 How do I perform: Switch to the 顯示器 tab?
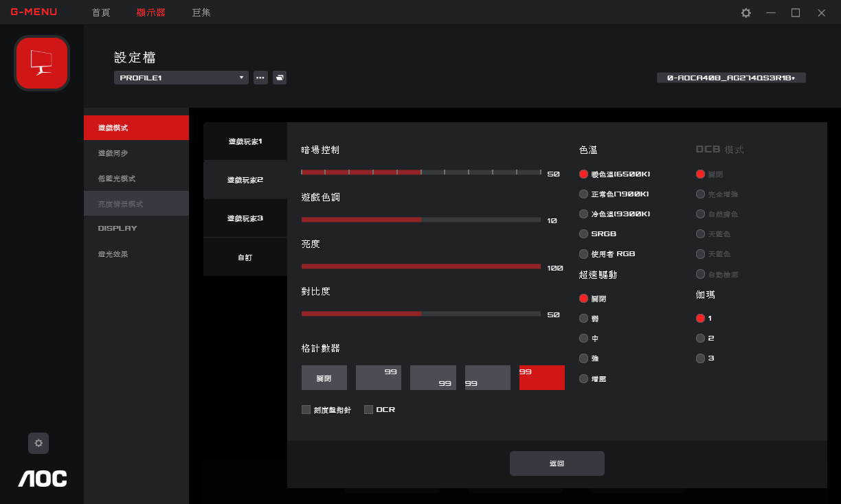pos(151,12)
